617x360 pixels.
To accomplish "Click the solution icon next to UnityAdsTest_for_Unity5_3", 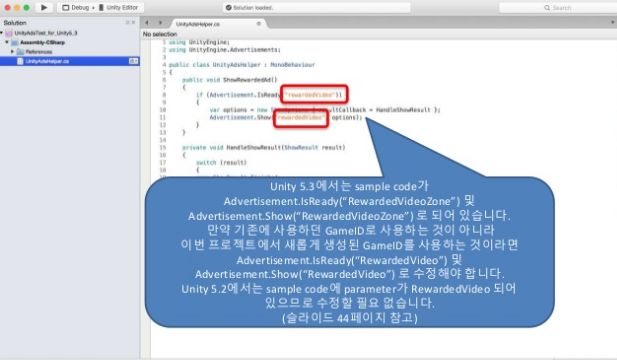I will 9,33.
